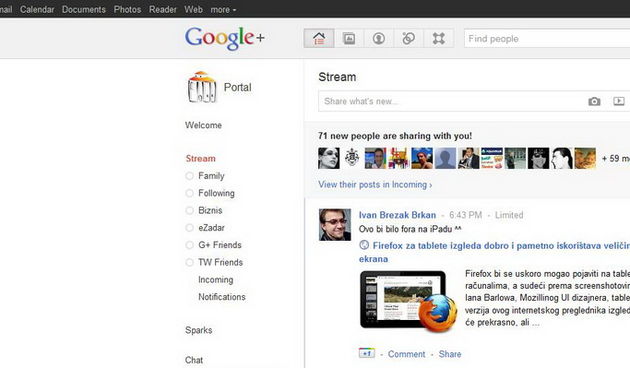Screen dimensions: 630x368
Task: Click the 6:43 PM post timestamp
Action: tap(465, 215)
